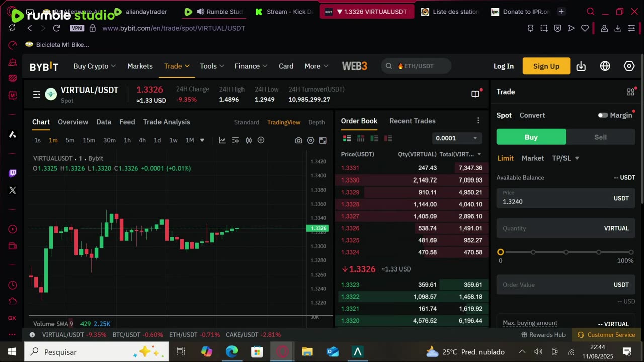Click browser back arrow
Image resolution: width=644 pixels, height=362 pixels.
pyautogui.click(x=30, y=28)
